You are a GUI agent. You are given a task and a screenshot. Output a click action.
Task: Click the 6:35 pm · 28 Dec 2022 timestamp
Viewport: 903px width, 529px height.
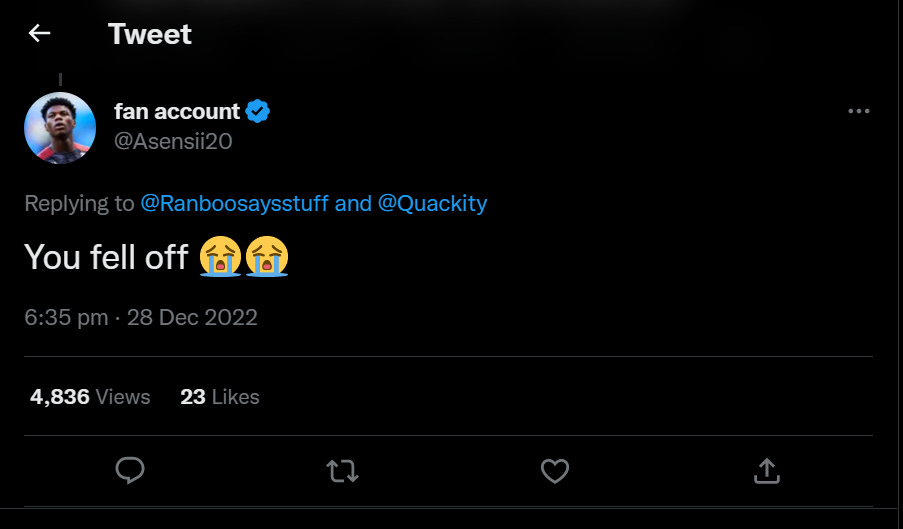pyautogui.click(x=141, y=317)
